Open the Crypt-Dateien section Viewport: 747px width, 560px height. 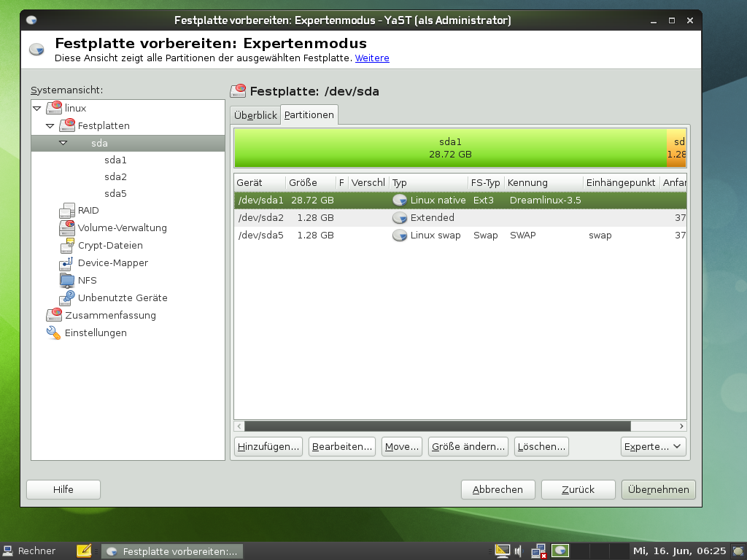[x=109, y=245]
